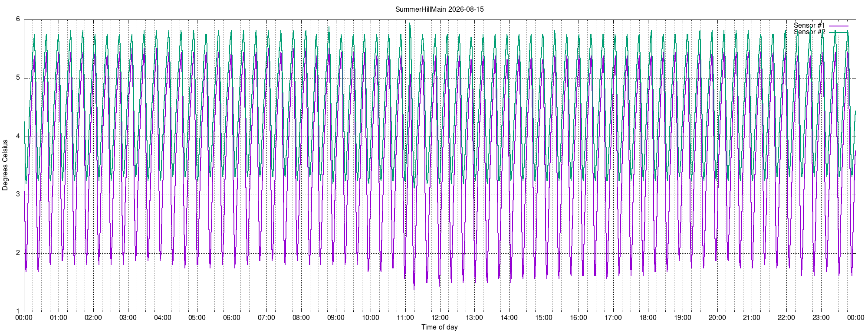Click the 15:00 time tick label
The image size is (868, 333).
(x=544, y=317)
